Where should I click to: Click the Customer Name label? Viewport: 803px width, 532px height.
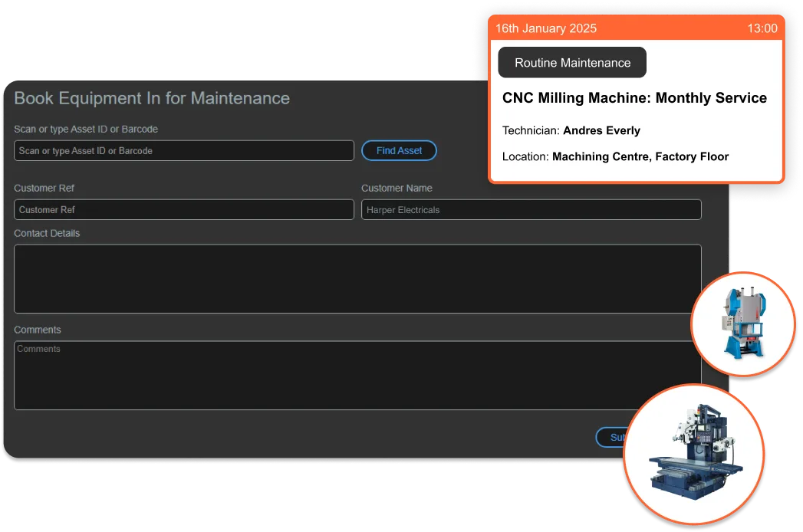(397, 188)
